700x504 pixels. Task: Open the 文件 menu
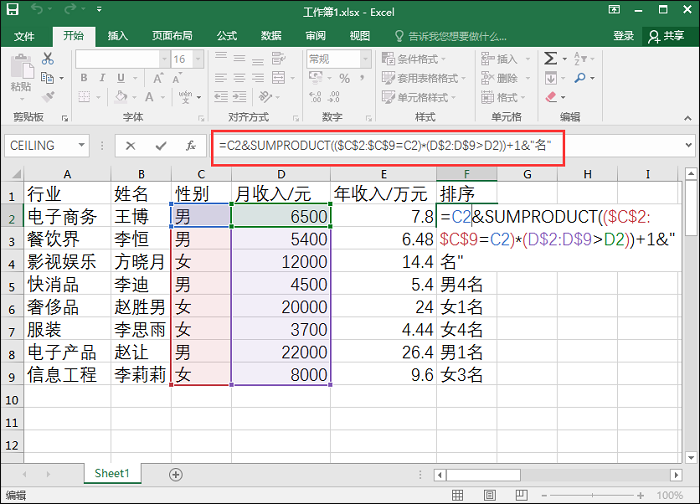[x=24, y=36]
